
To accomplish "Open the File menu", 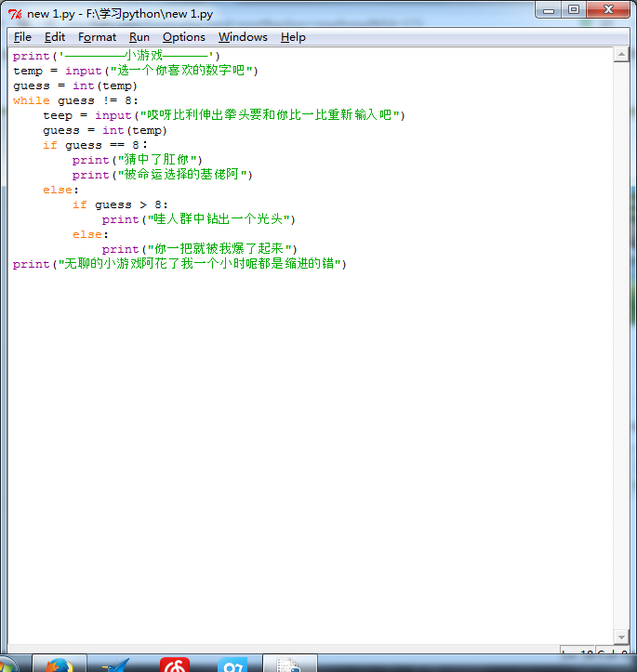I will tap(22, 37).
